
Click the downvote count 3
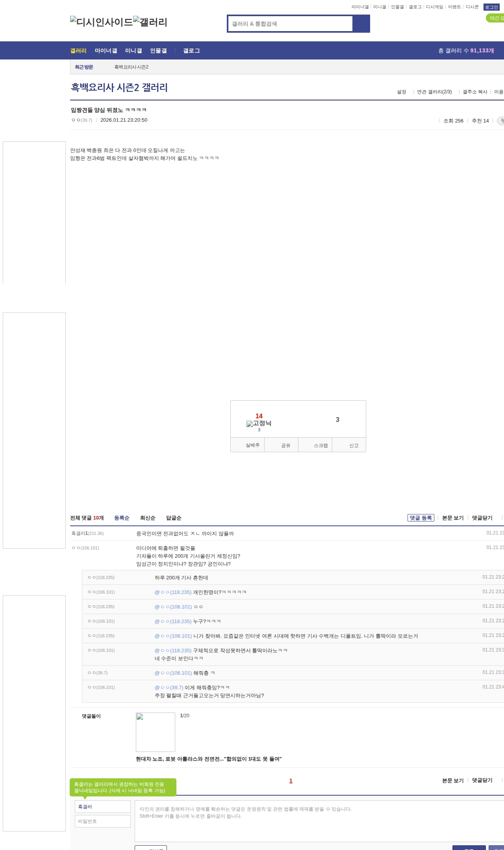337,419
